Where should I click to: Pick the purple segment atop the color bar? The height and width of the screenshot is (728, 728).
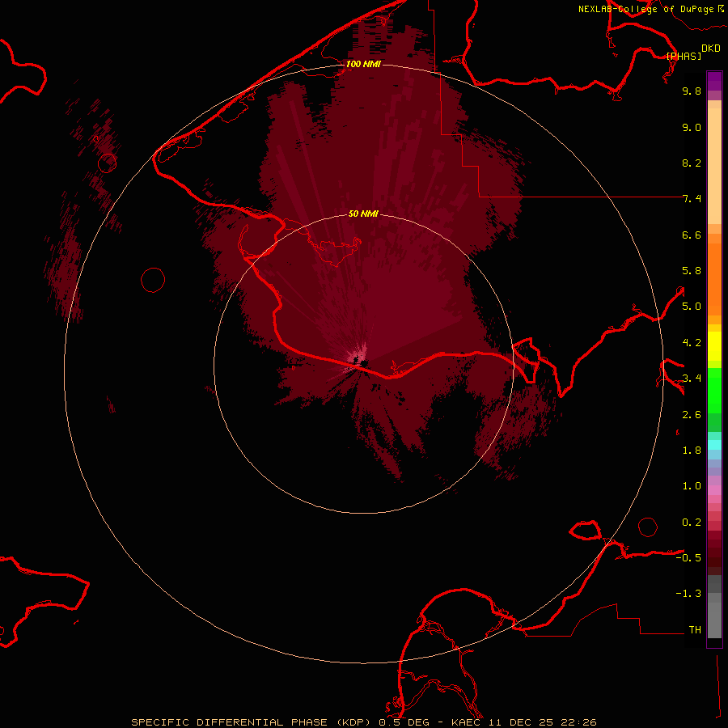pos(714,81)
